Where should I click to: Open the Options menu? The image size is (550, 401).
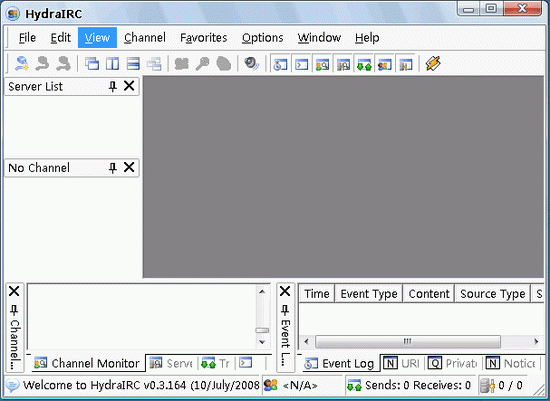pyautogui.click(x=263, y=38)
